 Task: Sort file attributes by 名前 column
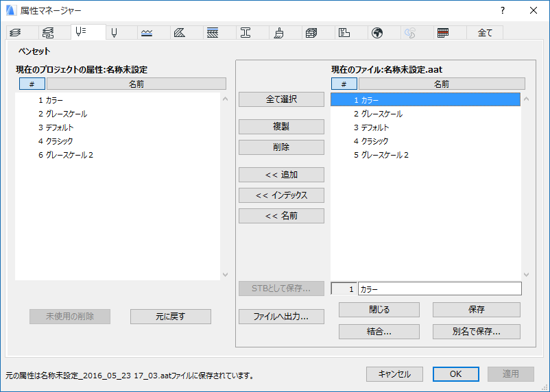click(x=442, y=84)
